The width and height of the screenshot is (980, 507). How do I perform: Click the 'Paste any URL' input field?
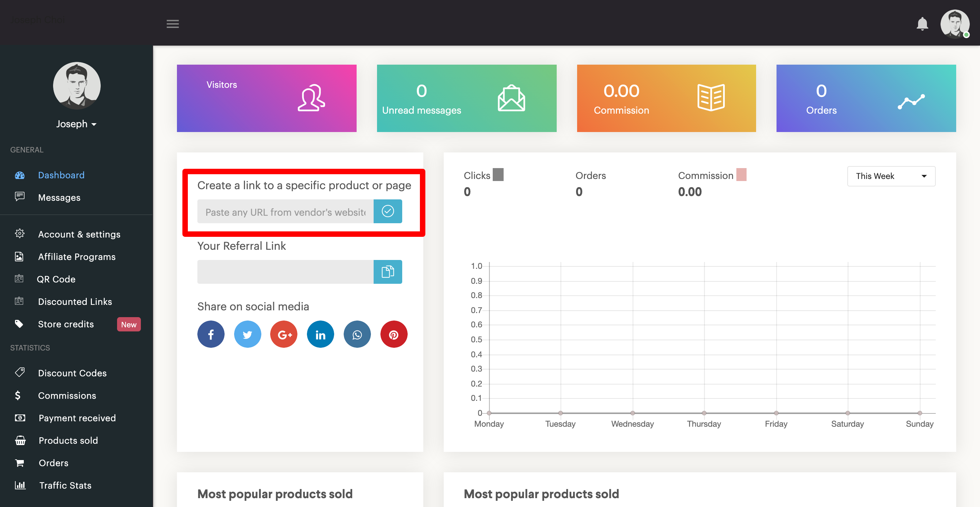pos(285,211)
